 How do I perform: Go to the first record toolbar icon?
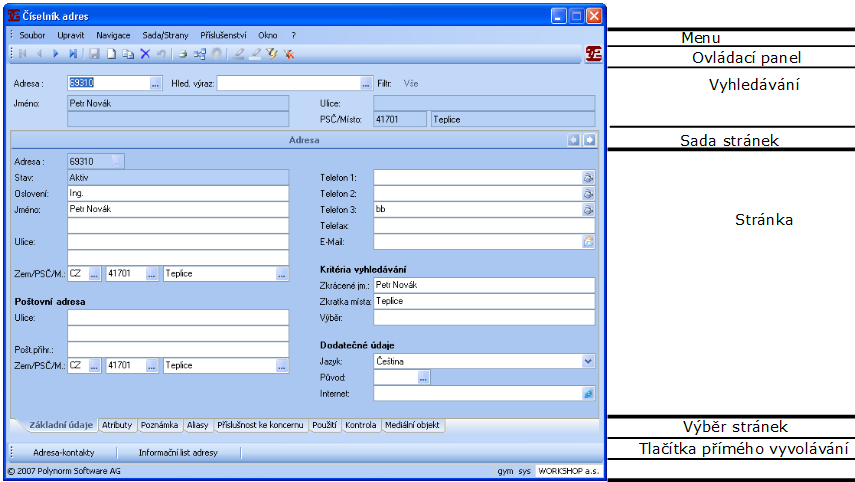coord(23,54)
